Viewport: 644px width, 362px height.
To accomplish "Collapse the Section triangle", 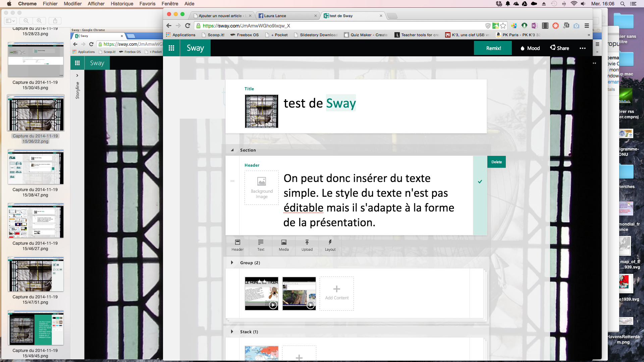I will [x=232, y=150].
